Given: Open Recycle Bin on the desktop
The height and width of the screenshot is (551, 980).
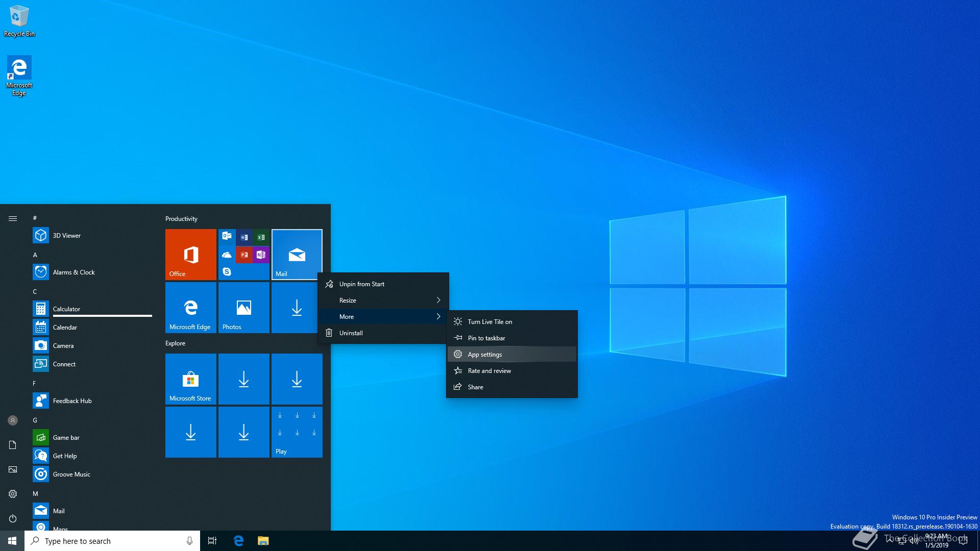Looking at the screenshot, I should pos(19,21).
